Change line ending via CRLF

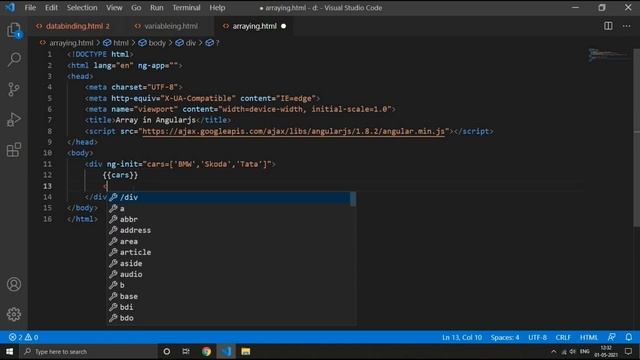coord(563,337)
